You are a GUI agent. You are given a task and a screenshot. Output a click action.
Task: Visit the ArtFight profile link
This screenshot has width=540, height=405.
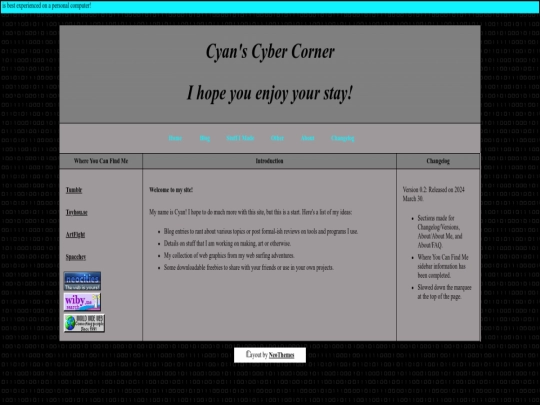[x=75, y=235]
